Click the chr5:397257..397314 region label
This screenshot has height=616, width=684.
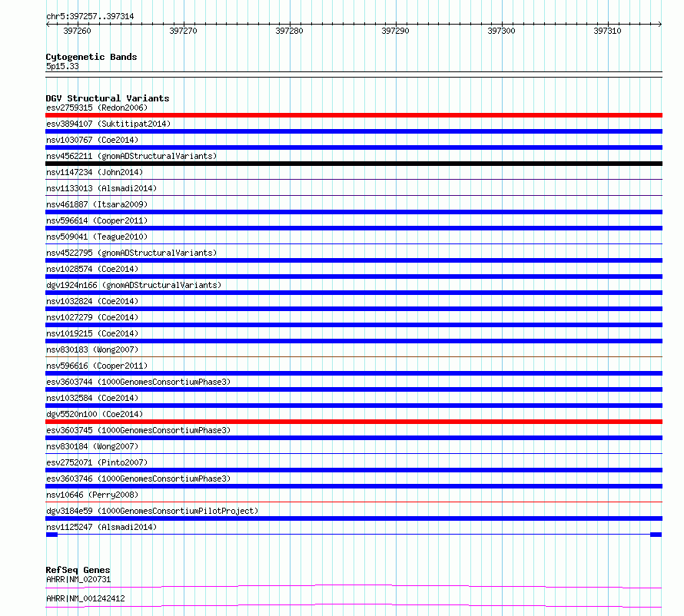[90, 17]
